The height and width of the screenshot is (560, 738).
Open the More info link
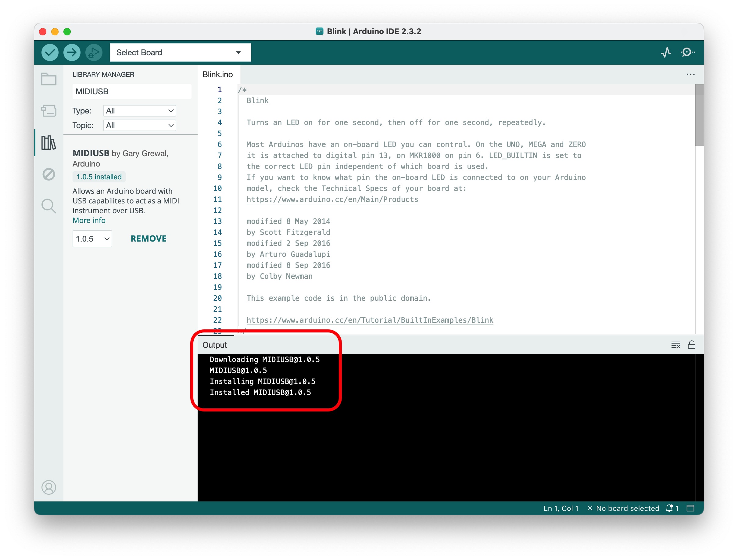click(89, 220)
